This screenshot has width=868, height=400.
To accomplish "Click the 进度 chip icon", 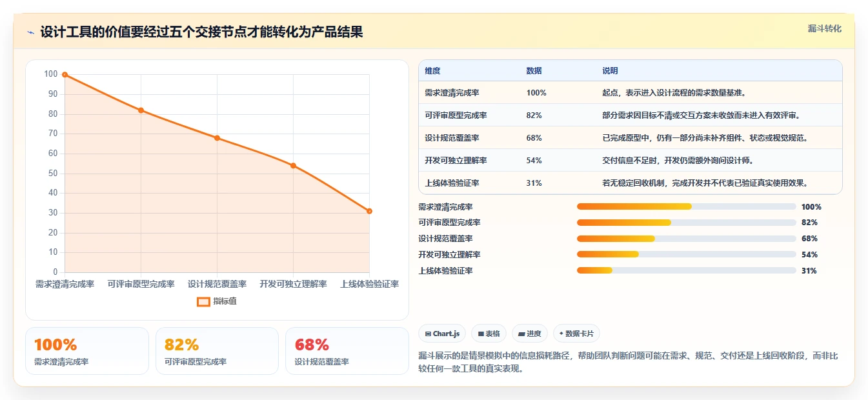I will pos(521,334).
